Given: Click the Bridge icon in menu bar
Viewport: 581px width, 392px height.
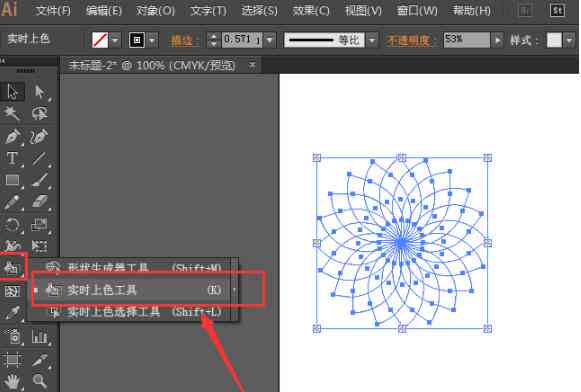Looking at the screenshot, I should coord(524,10).
